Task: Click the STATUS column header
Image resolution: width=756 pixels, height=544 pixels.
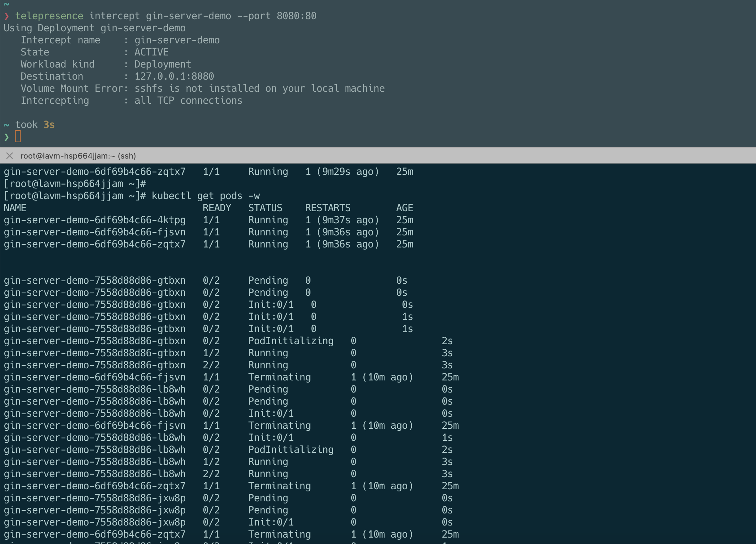Action: 265,208
